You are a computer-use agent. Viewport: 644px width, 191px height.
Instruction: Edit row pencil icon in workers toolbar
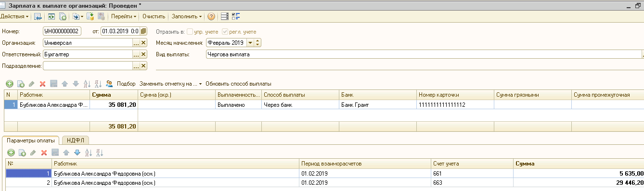click(x=32, y=84)
